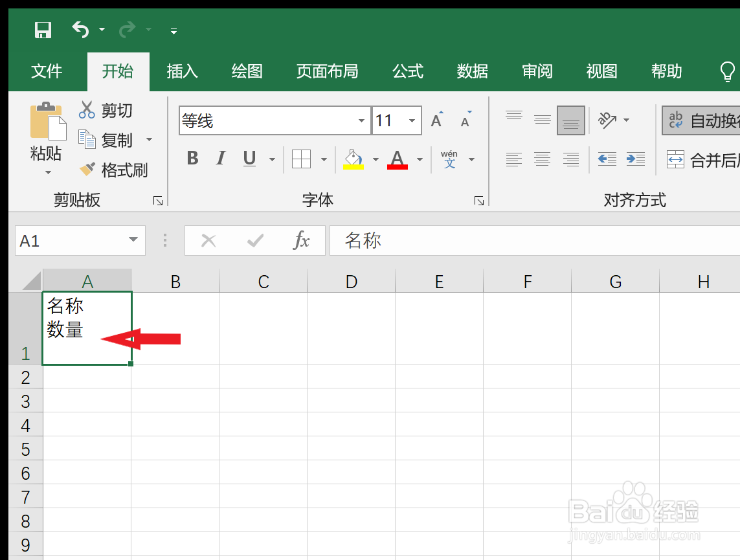Select the 开始 Home tab
The image size is (740, 560).
coord(118,71)
